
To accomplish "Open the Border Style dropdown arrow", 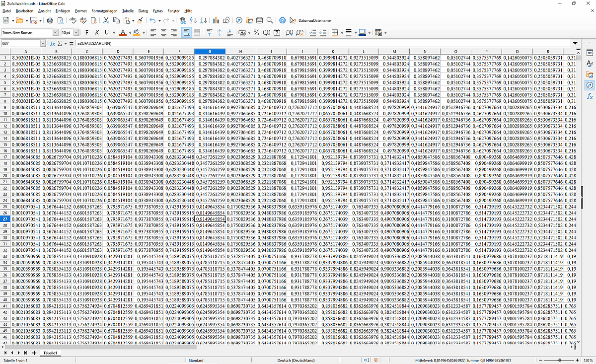I will pos(356,33).
